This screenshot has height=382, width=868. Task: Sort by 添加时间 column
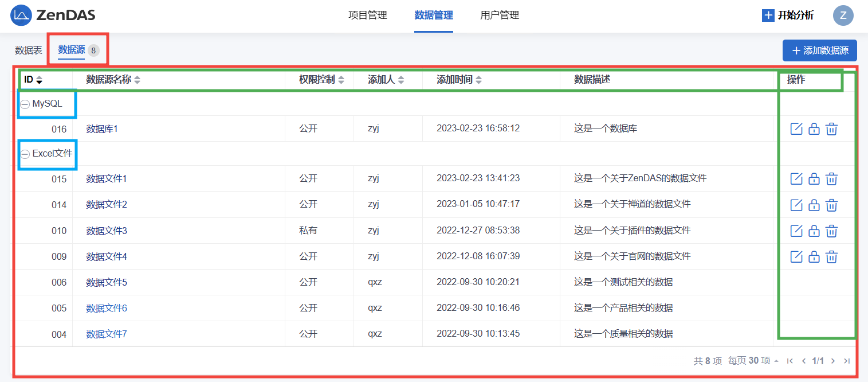(478, 80)
